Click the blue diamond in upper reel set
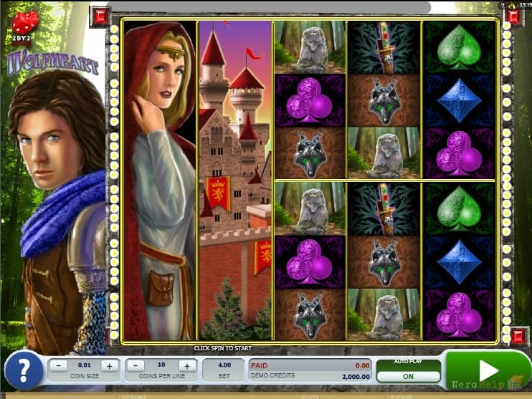This screenshot has height=399, width=532. 459,101
